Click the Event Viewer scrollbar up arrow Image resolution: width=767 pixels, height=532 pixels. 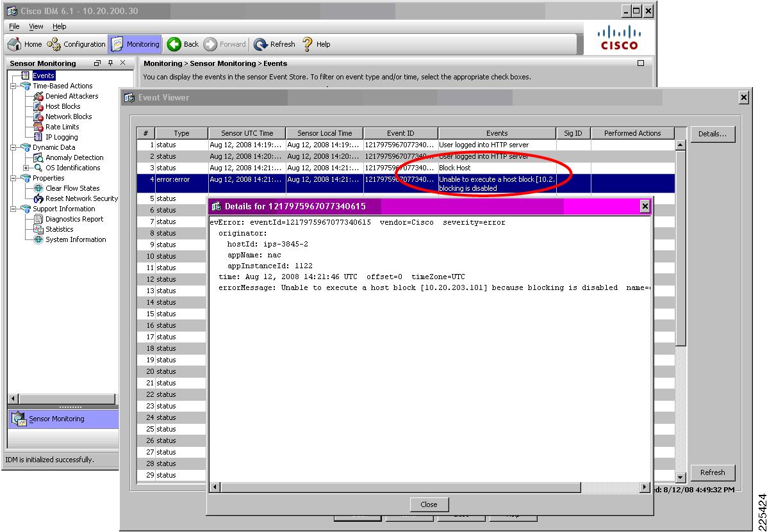coord(680,145)
